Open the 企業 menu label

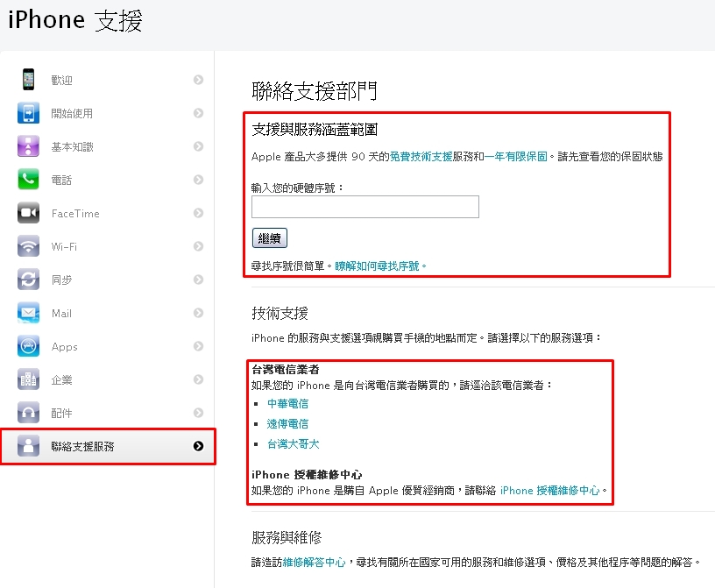pyautogui.click(x=61, y=380)
